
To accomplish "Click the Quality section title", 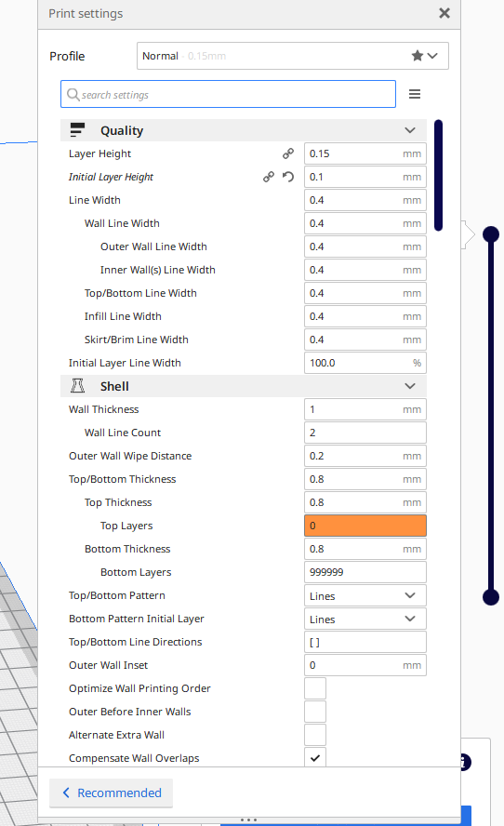I will [x=122, y=130].
